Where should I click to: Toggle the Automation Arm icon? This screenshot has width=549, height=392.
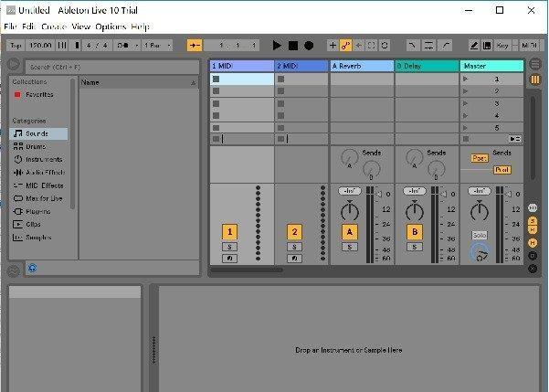345,46
